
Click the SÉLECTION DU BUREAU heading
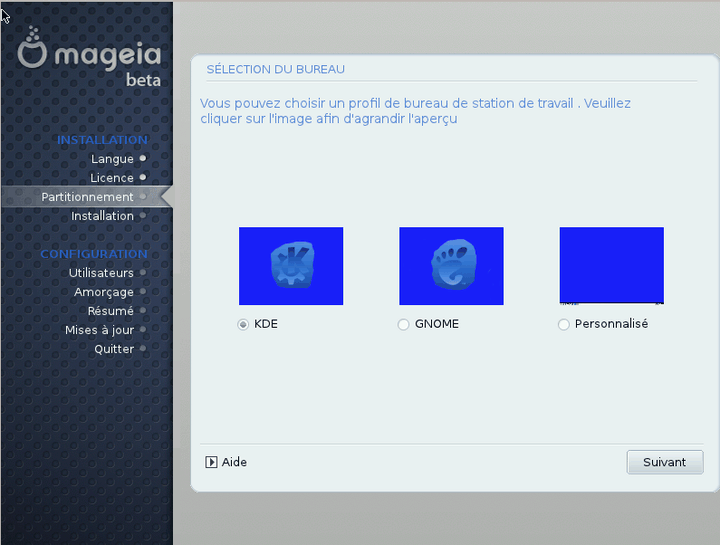tap(276, 69)
